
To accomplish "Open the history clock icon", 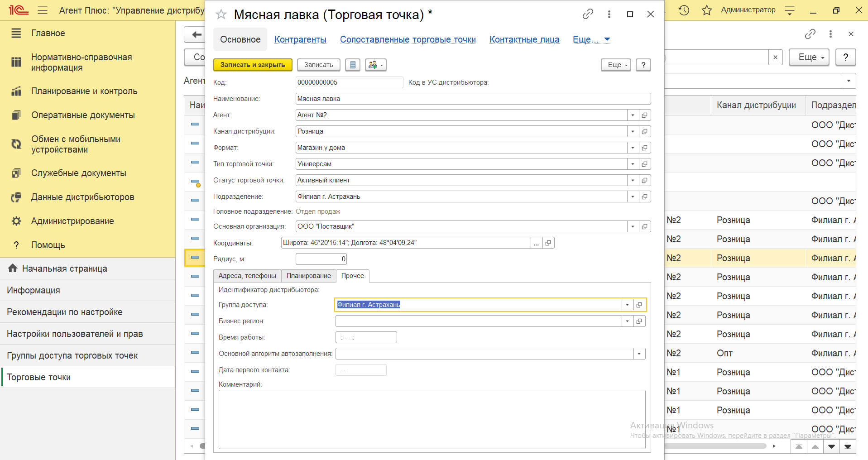I will (684, 10).
